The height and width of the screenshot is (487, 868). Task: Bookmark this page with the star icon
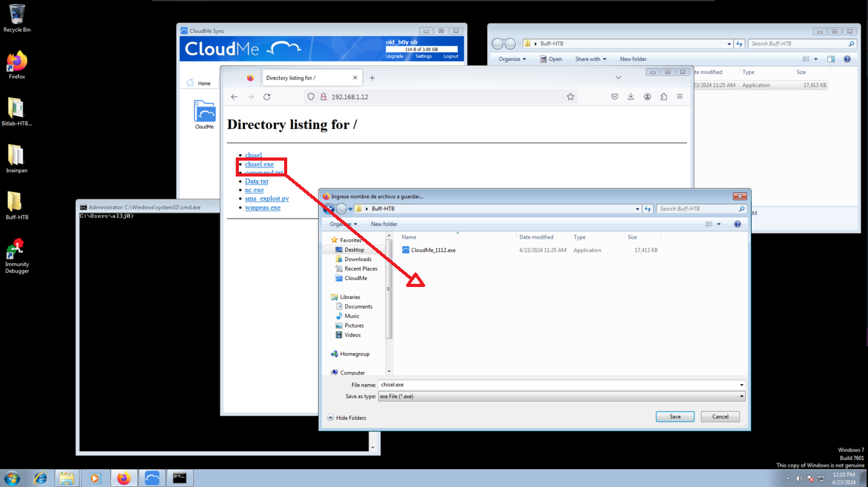tap(571, 97)
